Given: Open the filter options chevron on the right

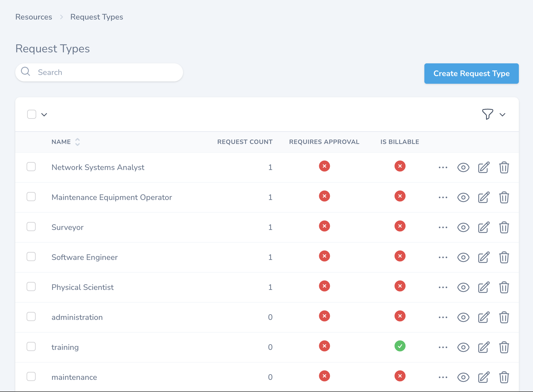Looking at the screenshot, I should coord(503,115).
